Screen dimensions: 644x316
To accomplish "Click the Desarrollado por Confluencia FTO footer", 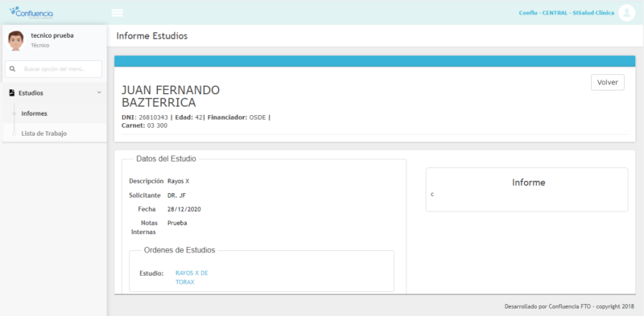I will pyautogui.click(x=569, y=306).
